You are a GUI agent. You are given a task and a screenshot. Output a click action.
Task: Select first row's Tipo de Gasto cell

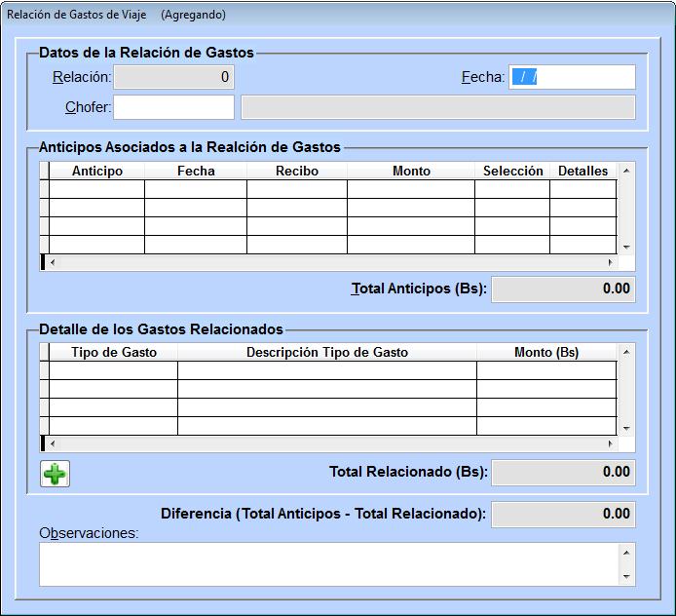click(113, 370)
